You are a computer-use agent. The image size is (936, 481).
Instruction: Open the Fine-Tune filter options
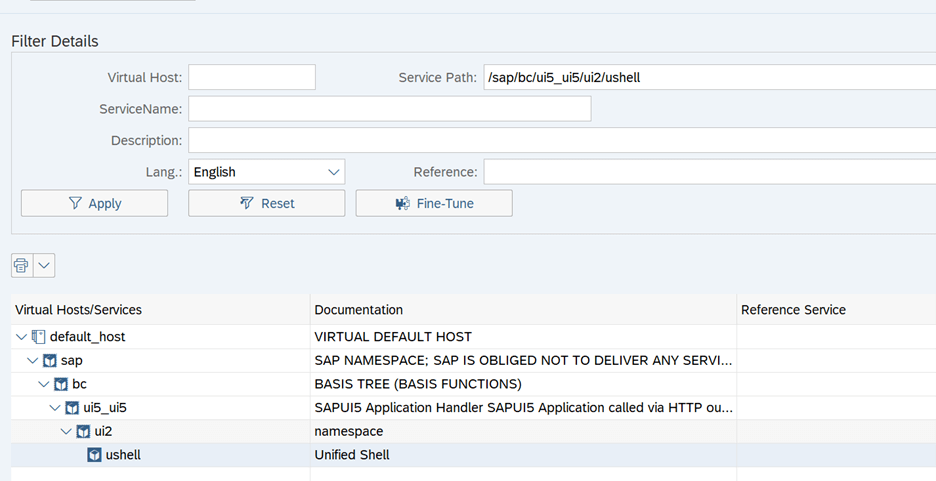coord(434,203)
